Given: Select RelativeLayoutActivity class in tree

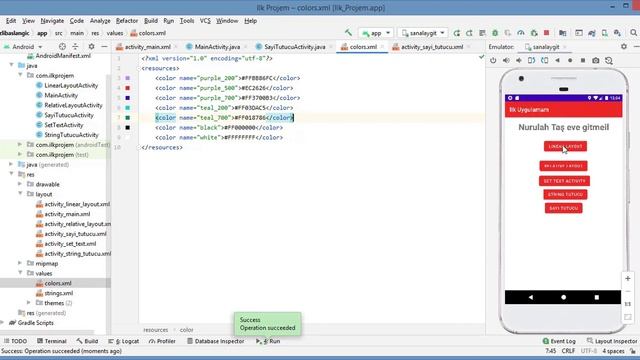Looking at the screenshot, I should [x=73, y=105].
